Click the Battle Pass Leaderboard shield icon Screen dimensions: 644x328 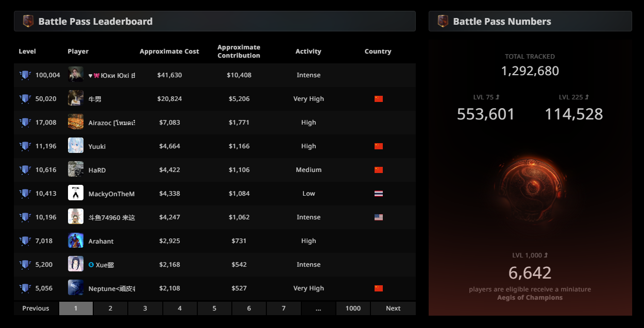(28, 22)
